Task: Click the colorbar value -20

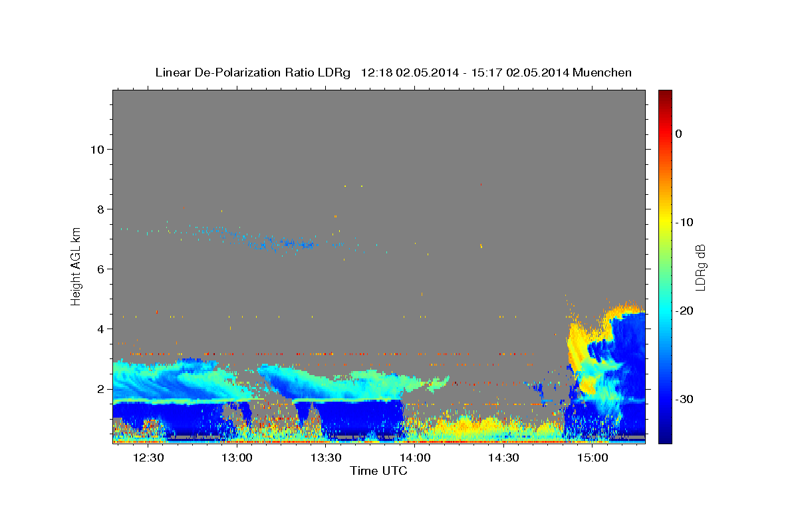Action: coord(685,311)
